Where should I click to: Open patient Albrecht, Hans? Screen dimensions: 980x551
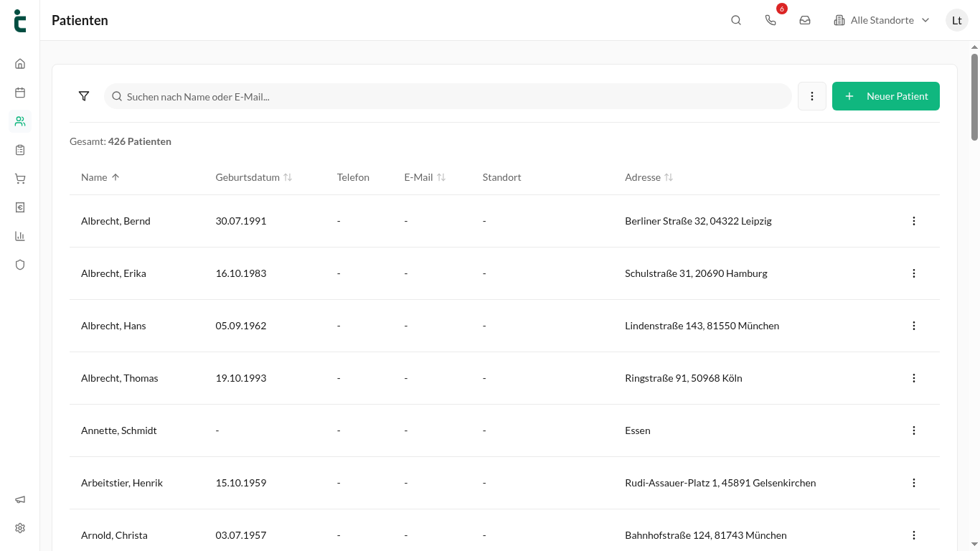click(113, 326)
